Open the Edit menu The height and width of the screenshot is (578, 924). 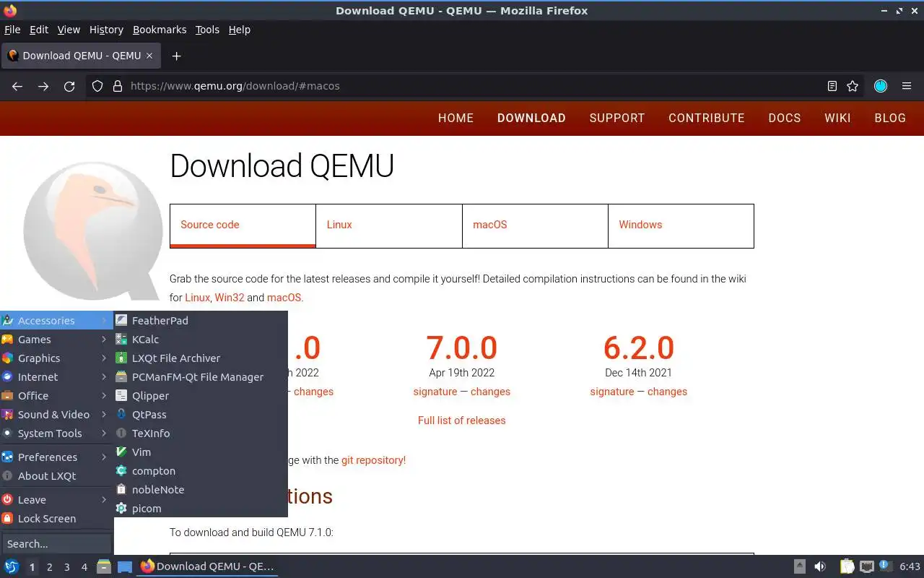point(39,30)
